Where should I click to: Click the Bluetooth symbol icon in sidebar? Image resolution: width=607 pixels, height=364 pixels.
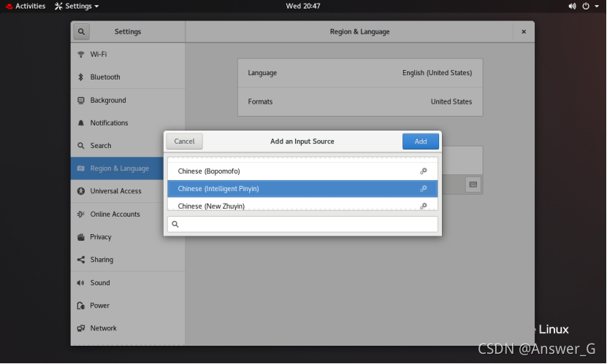[x=81, y=77]
